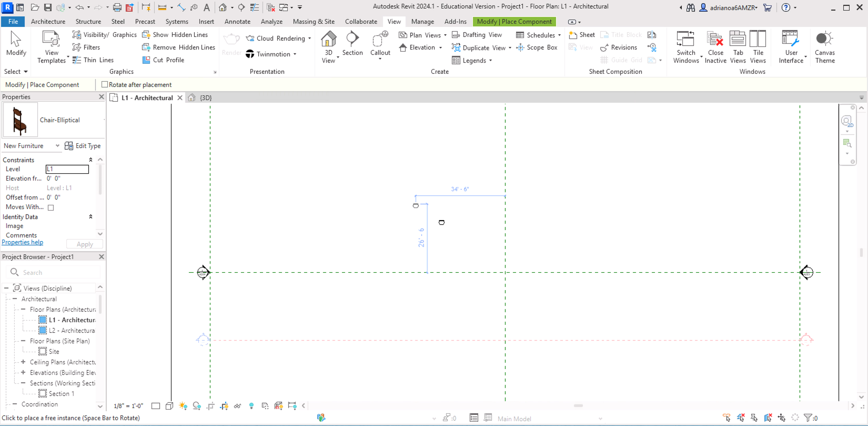This screenshot has height=426, width=868.
Task: Close the Properties palette
Action: pos(101,97)
